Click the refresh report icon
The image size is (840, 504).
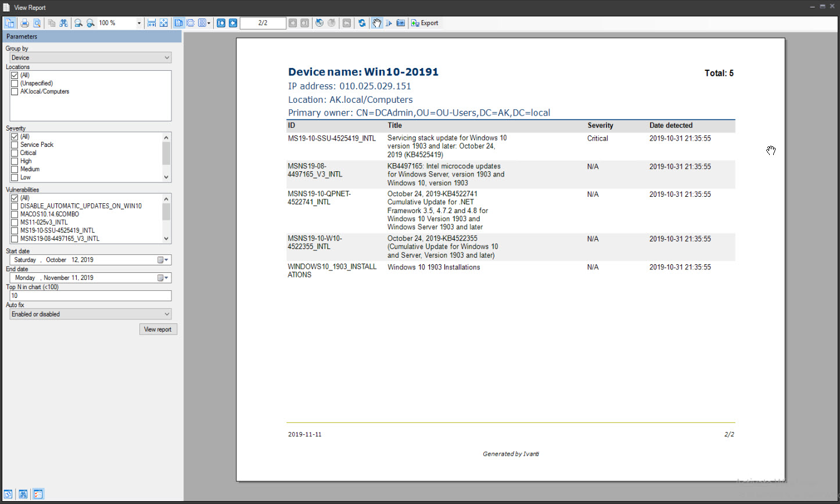(362, 23)
